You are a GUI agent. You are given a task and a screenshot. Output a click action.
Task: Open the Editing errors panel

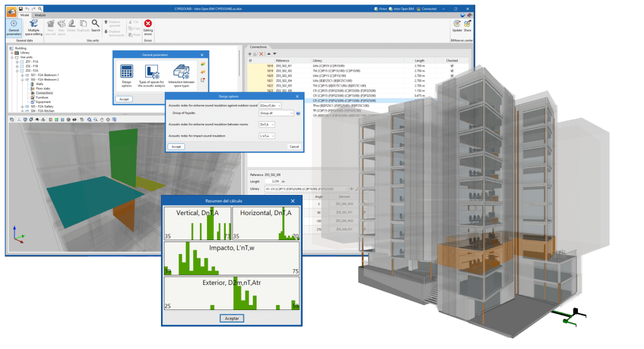(x=148, y=27)
